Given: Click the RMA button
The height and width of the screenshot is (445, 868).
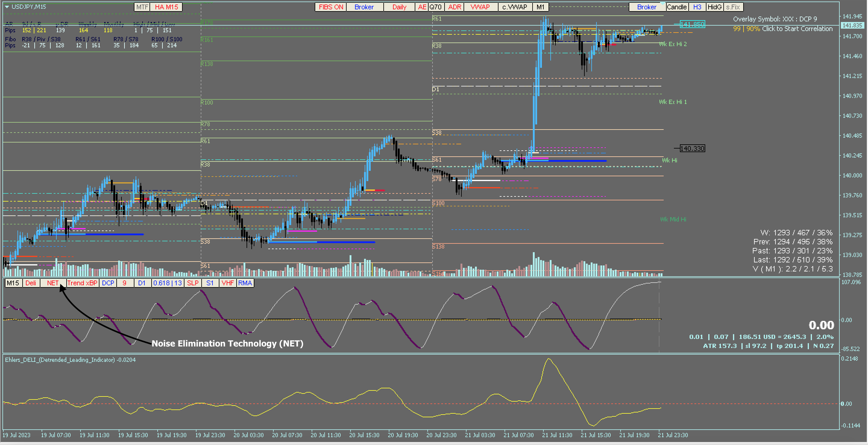Looking at the screenshot, I should tap(245, 283).
